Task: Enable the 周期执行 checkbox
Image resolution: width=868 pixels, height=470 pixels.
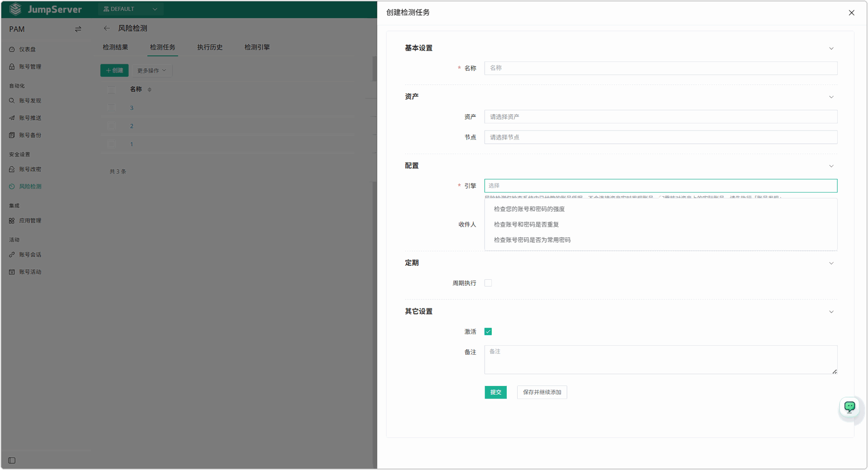Action: tap(488, 283)
